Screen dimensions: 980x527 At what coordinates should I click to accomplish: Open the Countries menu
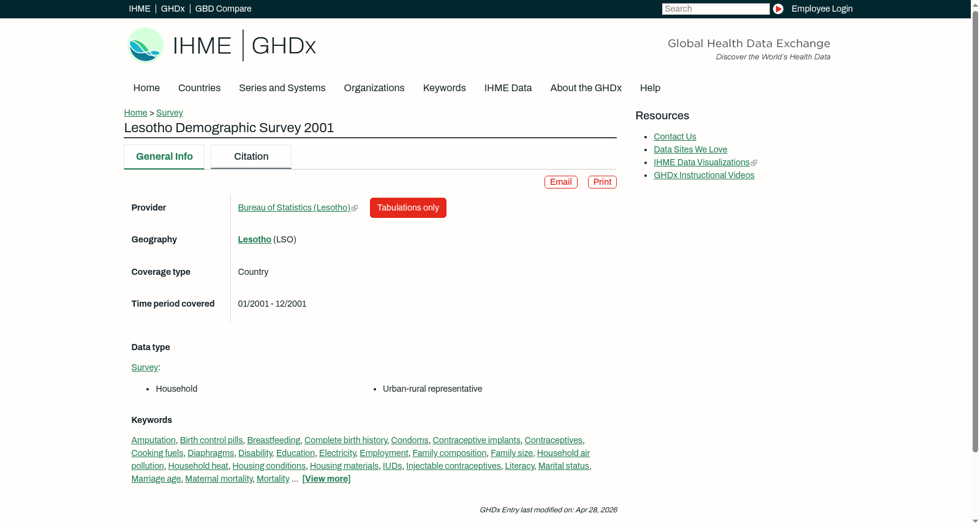coord(199,88)
